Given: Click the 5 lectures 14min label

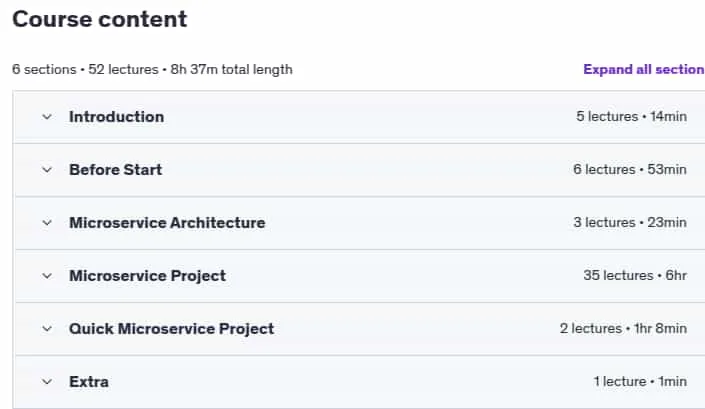Looking at the screenshot, I should click(631, 116).
